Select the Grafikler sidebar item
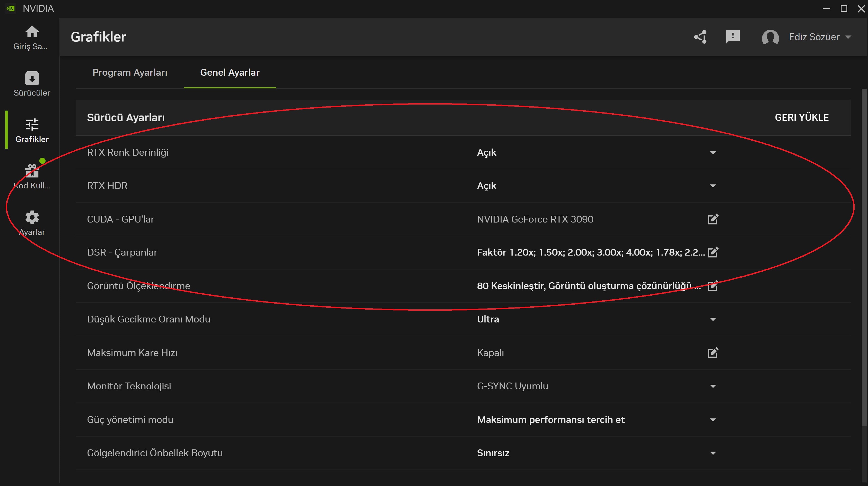 point(32,130)
